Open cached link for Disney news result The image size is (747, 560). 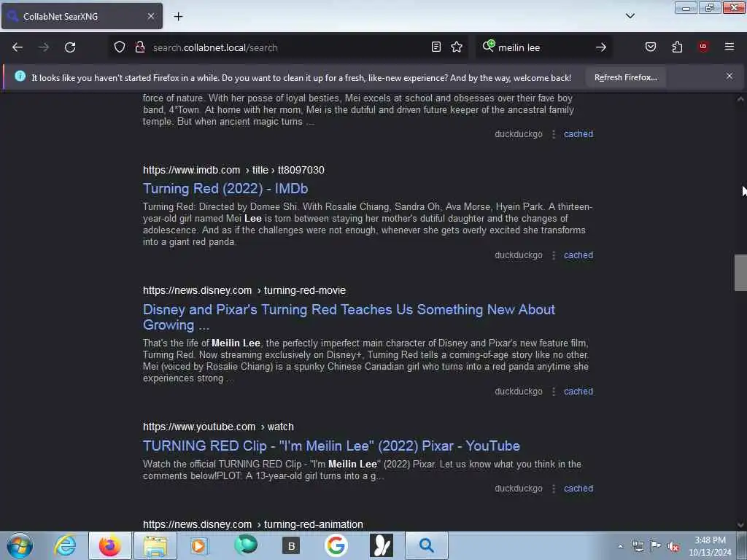pos(578,392)
